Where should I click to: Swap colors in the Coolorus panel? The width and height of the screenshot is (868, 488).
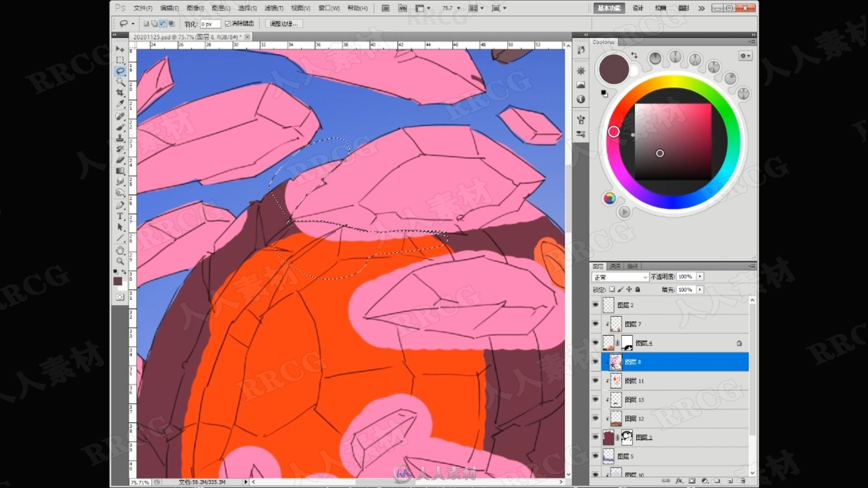(634, 55)
